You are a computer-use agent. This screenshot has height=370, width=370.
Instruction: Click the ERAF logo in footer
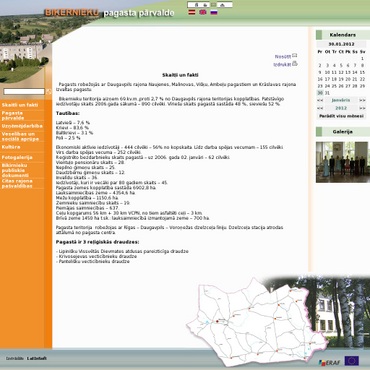(329, 362)
